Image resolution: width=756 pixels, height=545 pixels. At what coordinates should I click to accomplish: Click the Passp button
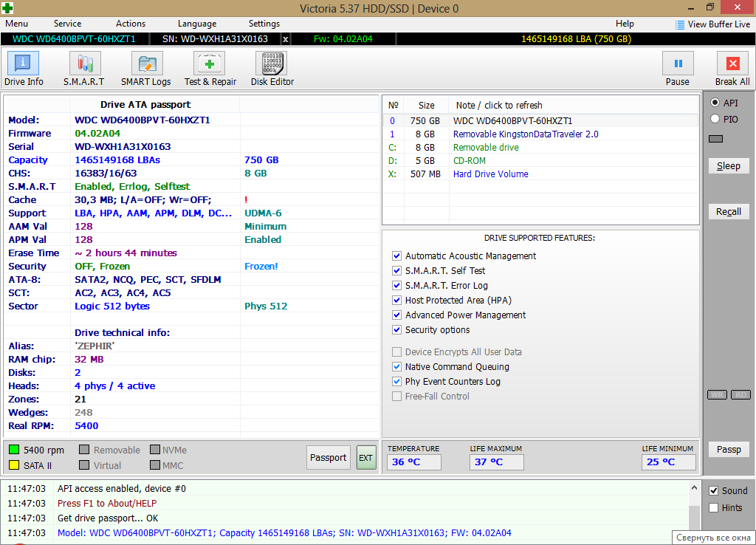[x=729, y=450]
